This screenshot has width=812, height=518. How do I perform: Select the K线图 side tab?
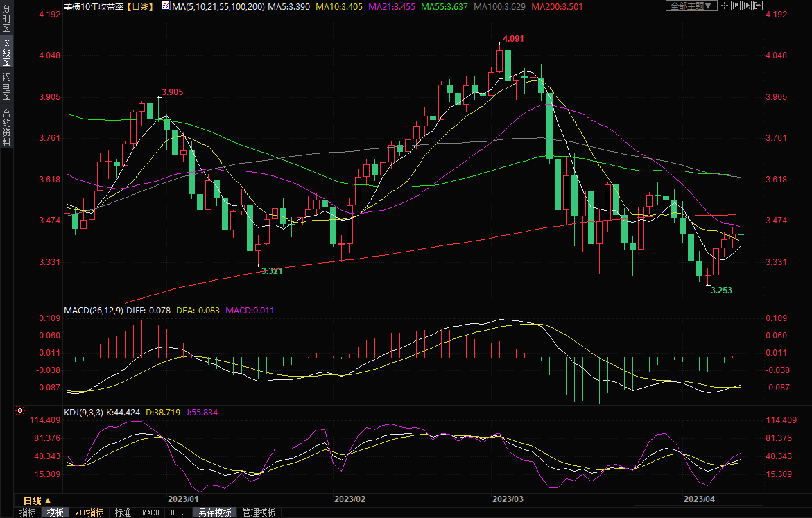pos(6,53)
